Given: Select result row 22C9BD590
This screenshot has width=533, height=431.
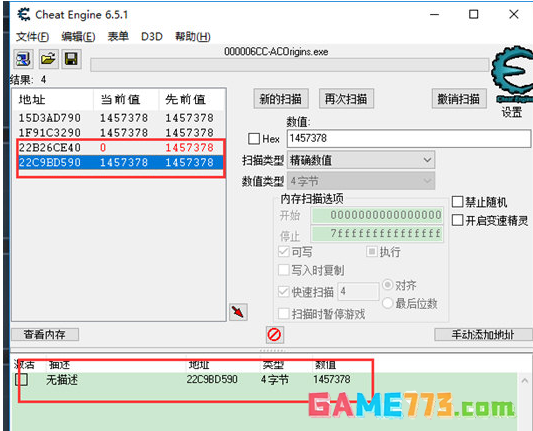Looking at the screenshot, I should tap(119, 162).
